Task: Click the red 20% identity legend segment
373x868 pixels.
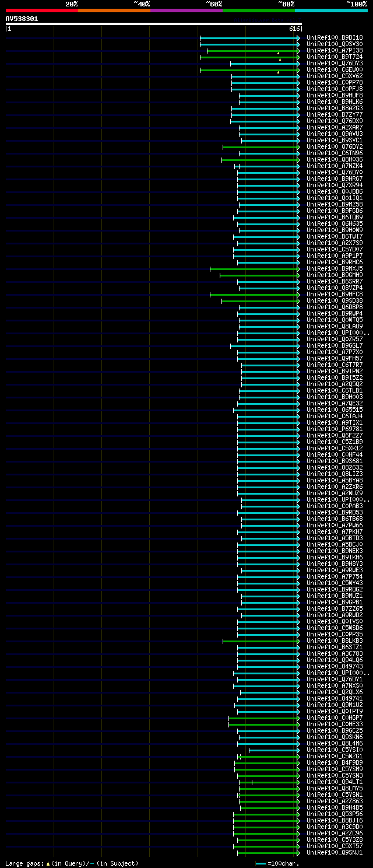Action: [41, 10]
